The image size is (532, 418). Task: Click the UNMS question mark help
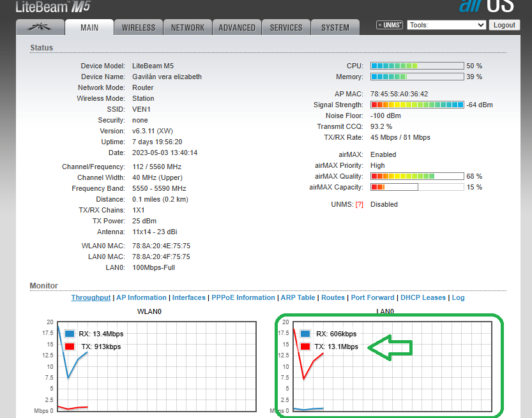coord(359,205)
